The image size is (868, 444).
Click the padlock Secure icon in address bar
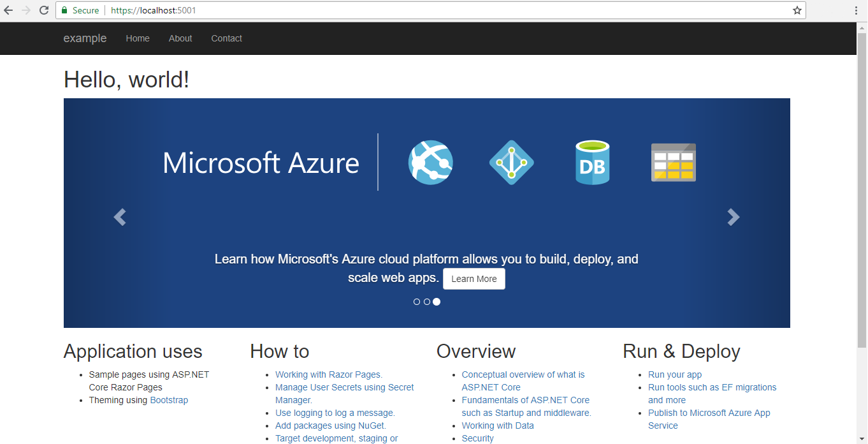pos(64,10)
